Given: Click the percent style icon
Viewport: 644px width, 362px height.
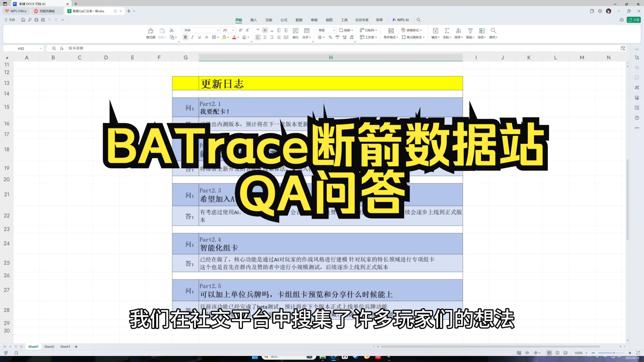Looking at the screenshot, I should click(x=330, y=37).
